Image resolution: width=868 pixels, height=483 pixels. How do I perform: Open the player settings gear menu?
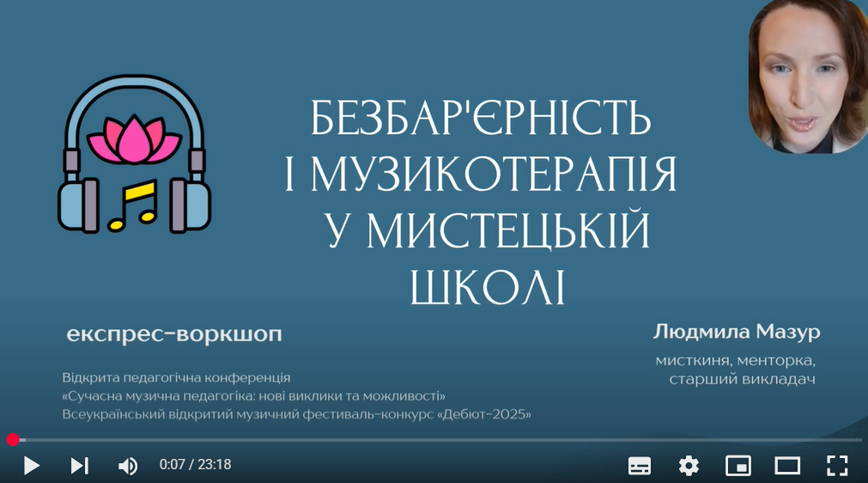689,466
